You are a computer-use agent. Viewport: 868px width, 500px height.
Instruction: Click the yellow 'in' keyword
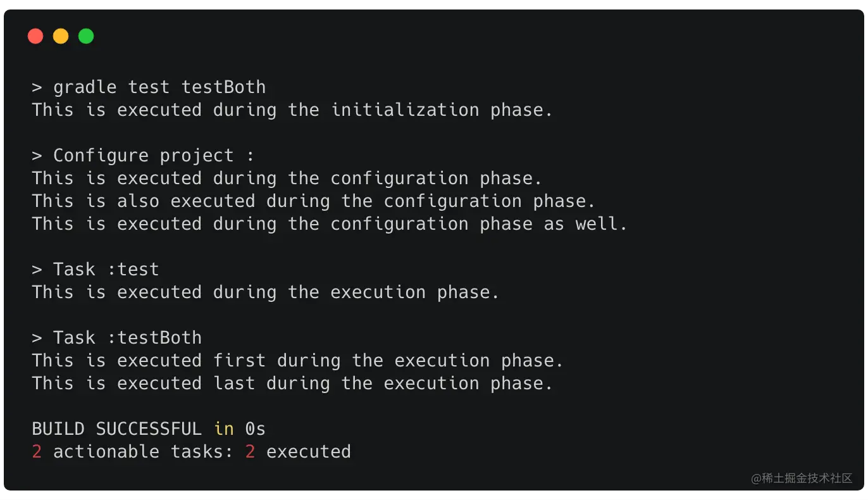pos(224,429)
